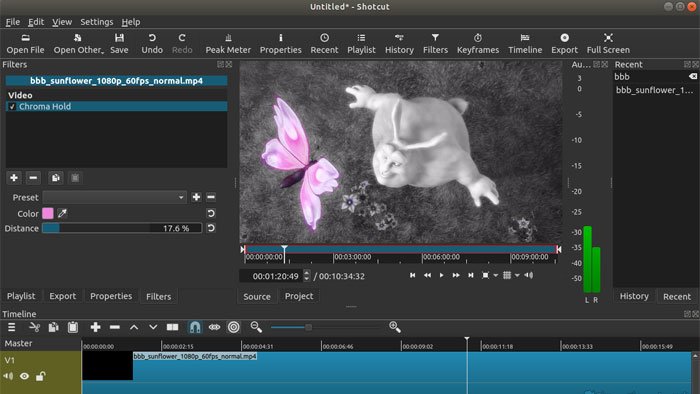Mute the V1 track audio
This screenshot has width=700, height=394.
click(8, 376)
